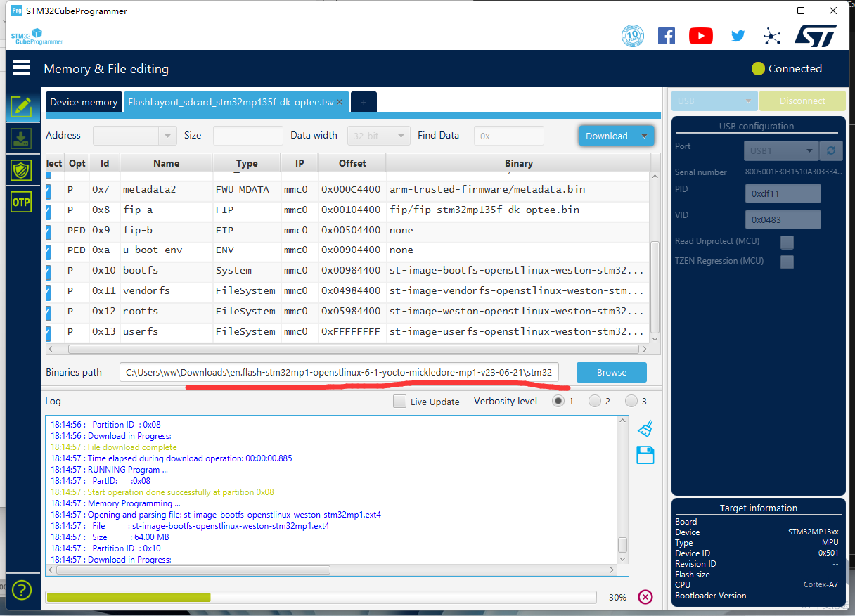
Task: Open the hamburger main menu
Action: pos(21,68)
